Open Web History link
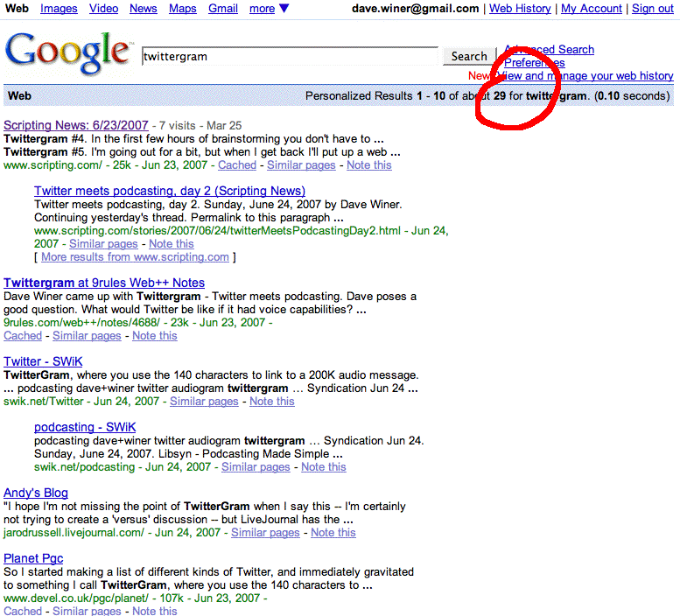This screenshot has height=616, width=680. [x=520, y=9]
